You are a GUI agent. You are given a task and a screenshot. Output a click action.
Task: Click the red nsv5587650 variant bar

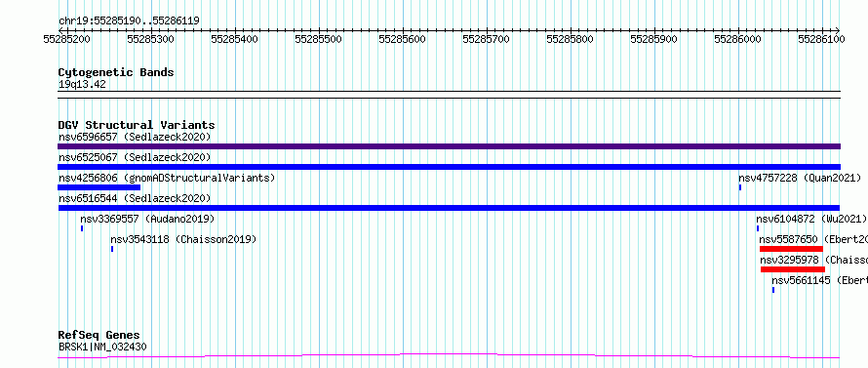[x=791, y=249]
